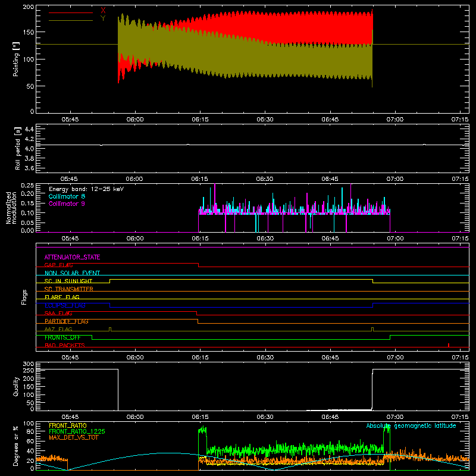Viewport: 476px width, 476px height.
Task: Click the ATTENUATOR_STATE flag label
Action: (x=72, y=257)
